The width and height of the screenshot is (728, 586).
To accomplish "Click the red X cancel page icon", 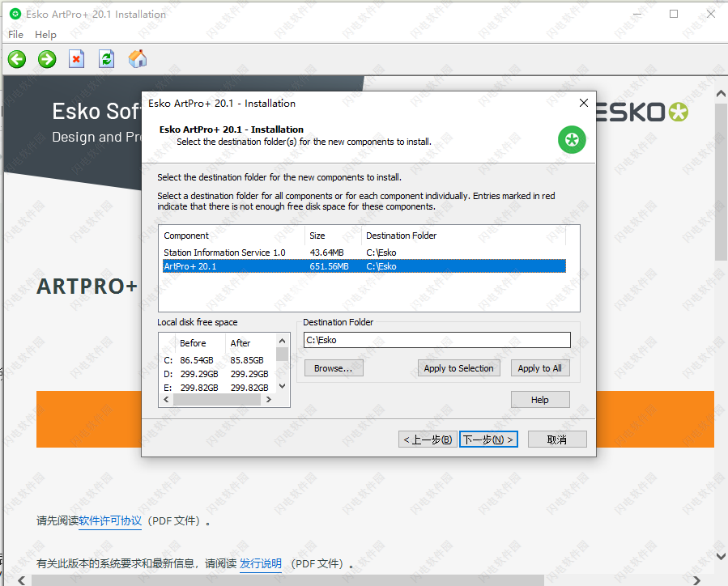I will pyautogui.click(x=76, y=59).
